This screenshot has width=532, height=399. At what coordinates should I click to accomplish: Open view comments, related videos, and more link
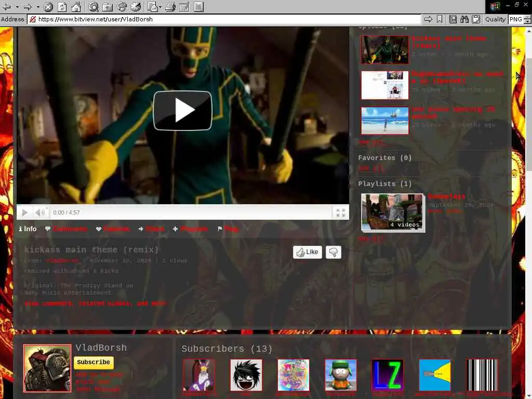(95, 303)
